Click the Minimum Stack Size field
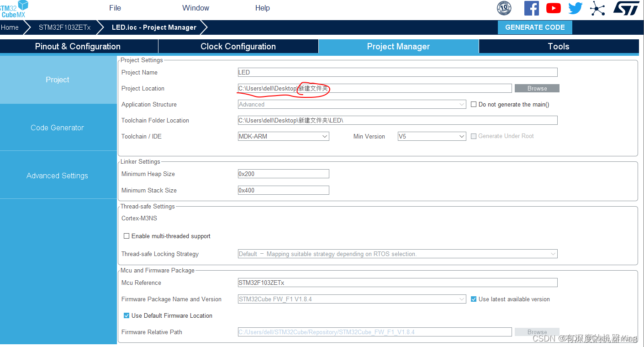The height and width of the screenshot is (347, 644). [283, 190]
